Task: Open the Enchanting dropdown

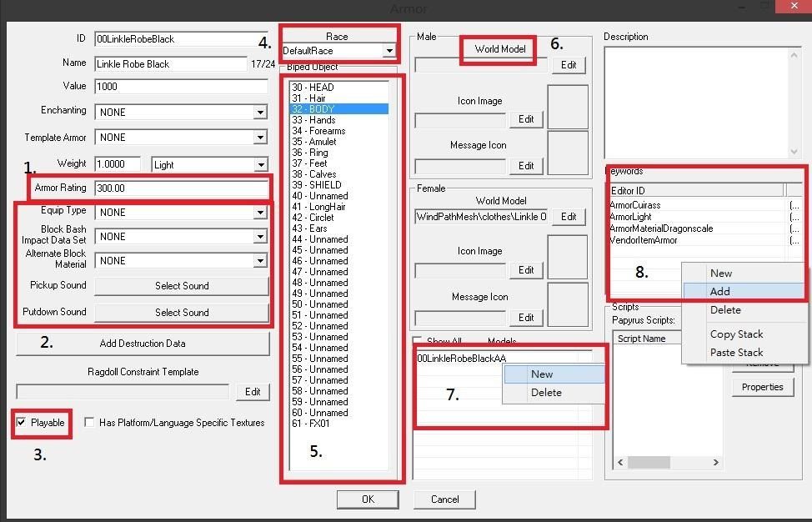Action: (260, 113)
